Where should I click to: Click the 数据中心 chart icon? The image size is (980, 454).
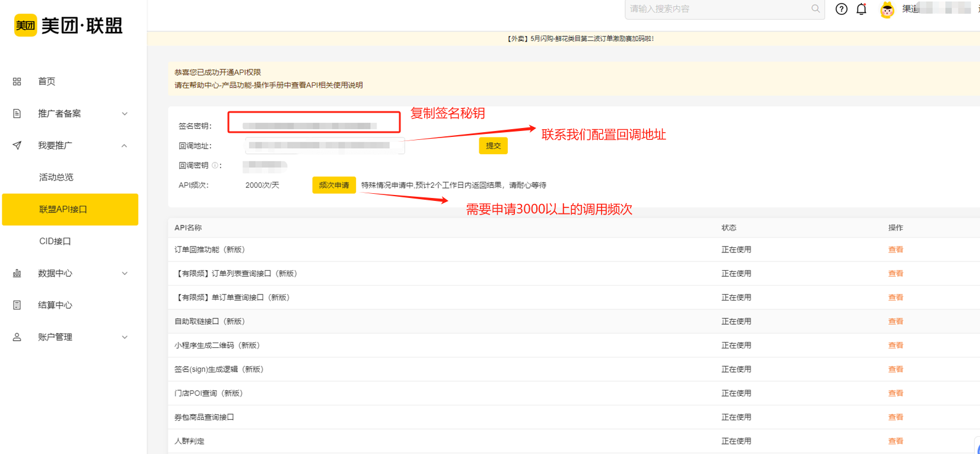coord(17,273)
